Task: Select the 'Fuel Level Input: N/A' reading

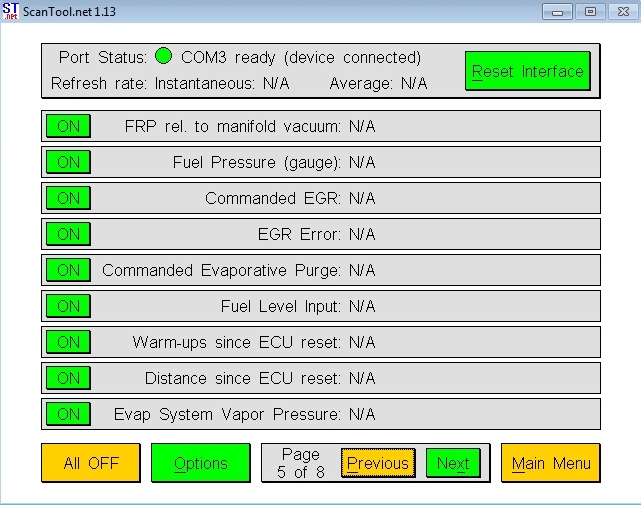Action: [x=298, y=306]
